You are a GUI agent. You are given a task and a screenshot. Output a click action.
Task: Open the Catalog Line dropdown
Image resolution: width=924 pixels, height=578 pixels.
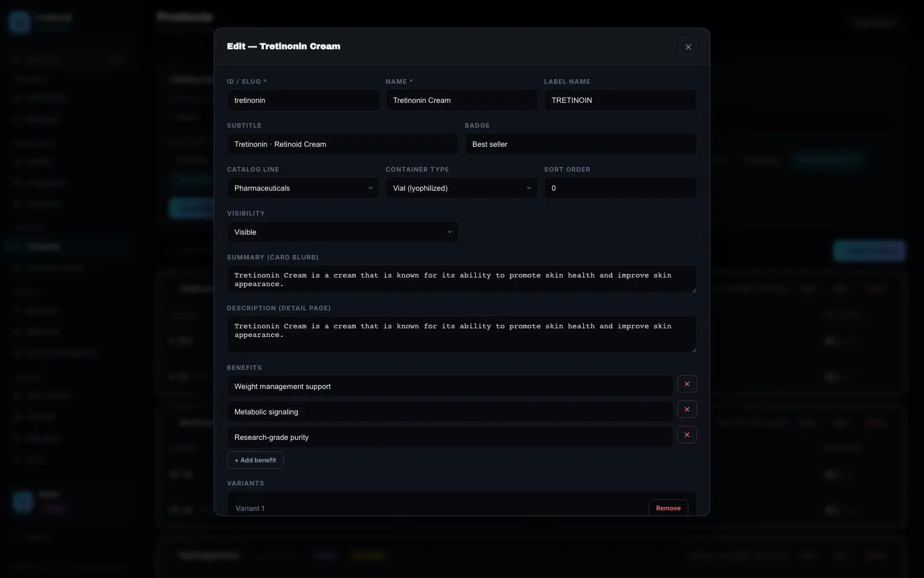[303, 188]
